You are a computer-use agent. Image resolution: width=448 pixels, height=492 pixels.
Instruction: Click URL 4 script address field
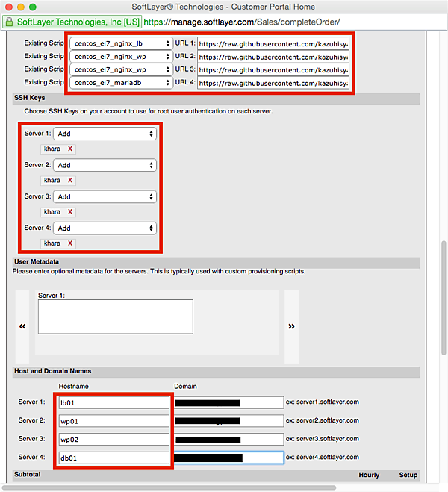point(273,83)
